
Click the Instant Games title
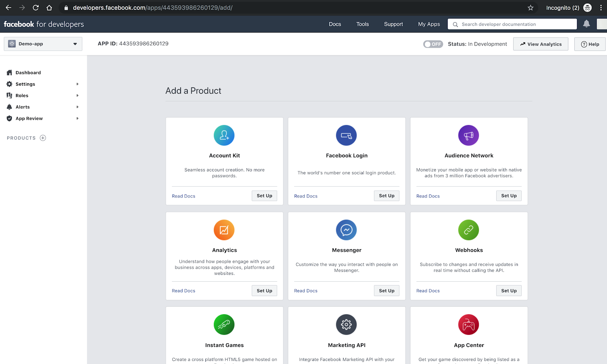[224, 345]
